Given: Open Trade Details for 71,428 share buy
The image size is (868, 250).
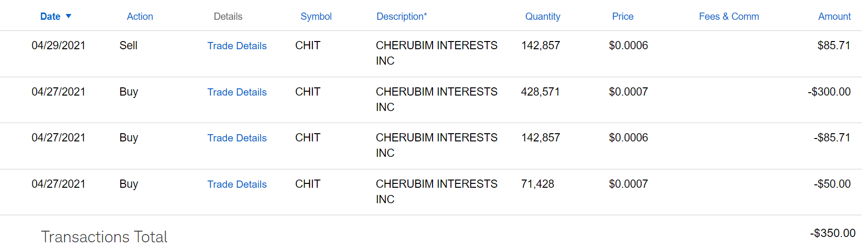Looking at the screenshot, I should pos(237,184).
